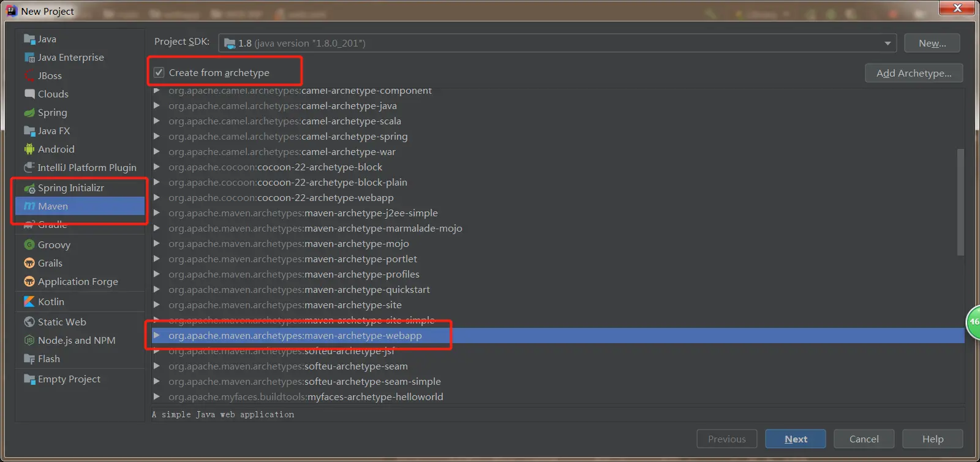Click the green 46 badge at right edge
Screen dimensions: 980x462
973,322
